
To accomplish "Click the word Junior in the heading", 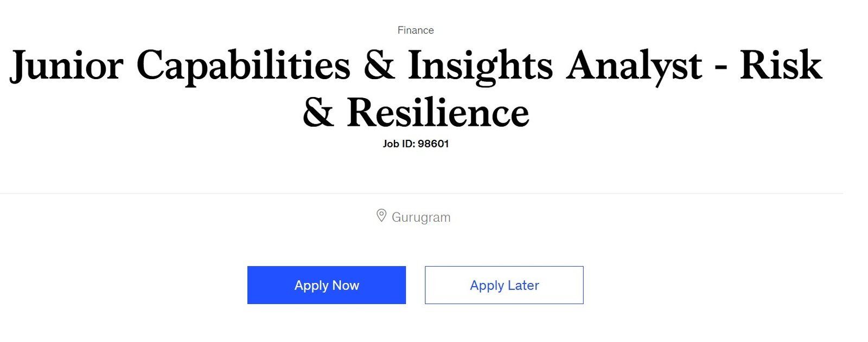I will pyautogui.click(x=67, y=66).
